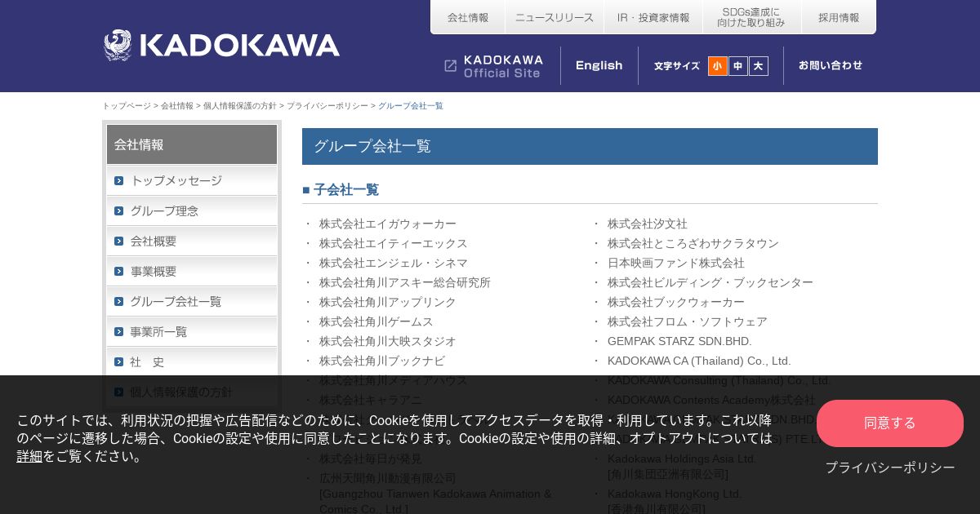Select 株式会社ビルディング・ブックセンター entry
This screenshot has width=980, height=514.
710,282
